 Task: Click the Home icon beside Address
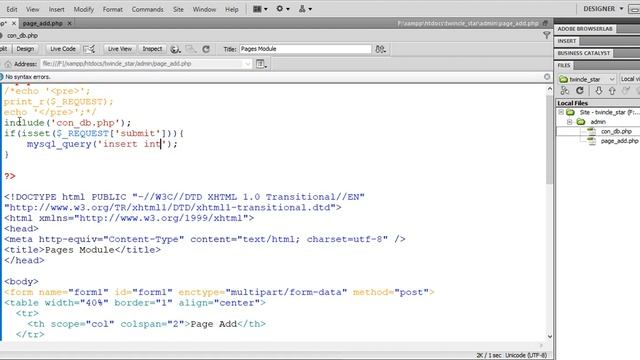[x=8, y=64]
